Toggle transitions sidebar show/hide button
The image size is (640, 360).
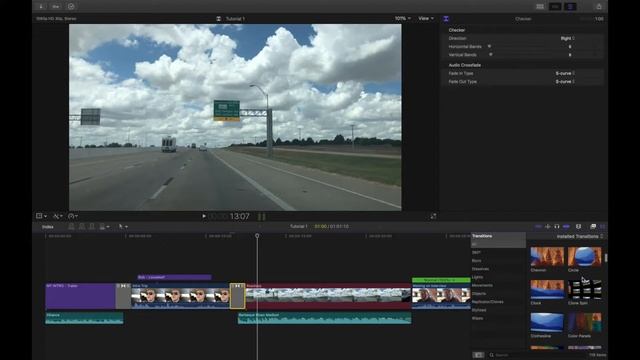click(x=478, y=355)
